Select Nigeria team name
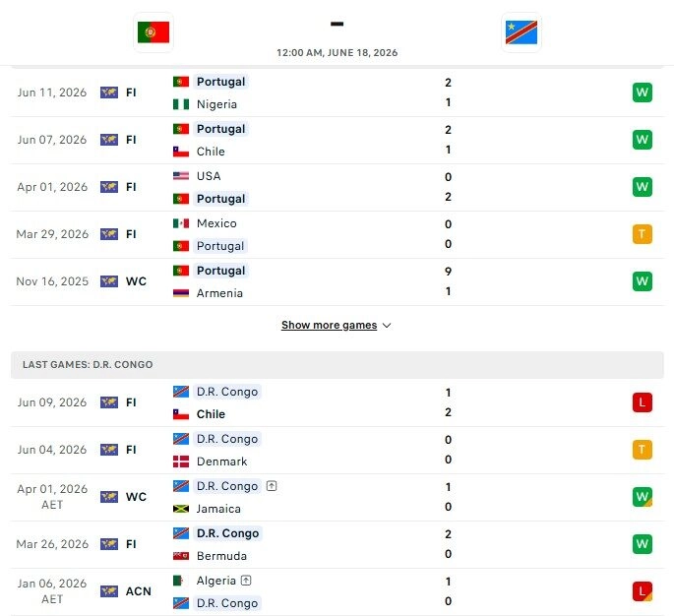The image size is (674, 616). point(216,104)
